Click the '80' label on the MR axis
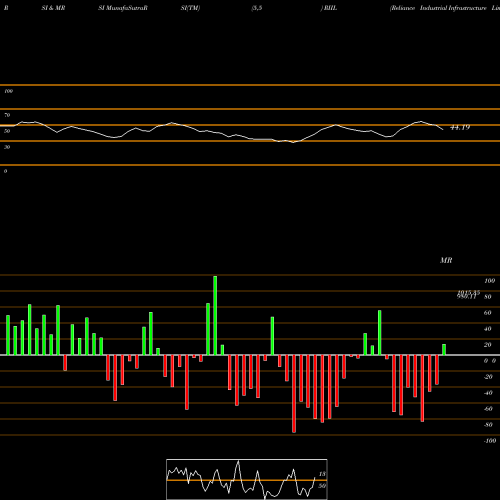The width and height of the screenshot is (500, 500). [x=488, y=297]
